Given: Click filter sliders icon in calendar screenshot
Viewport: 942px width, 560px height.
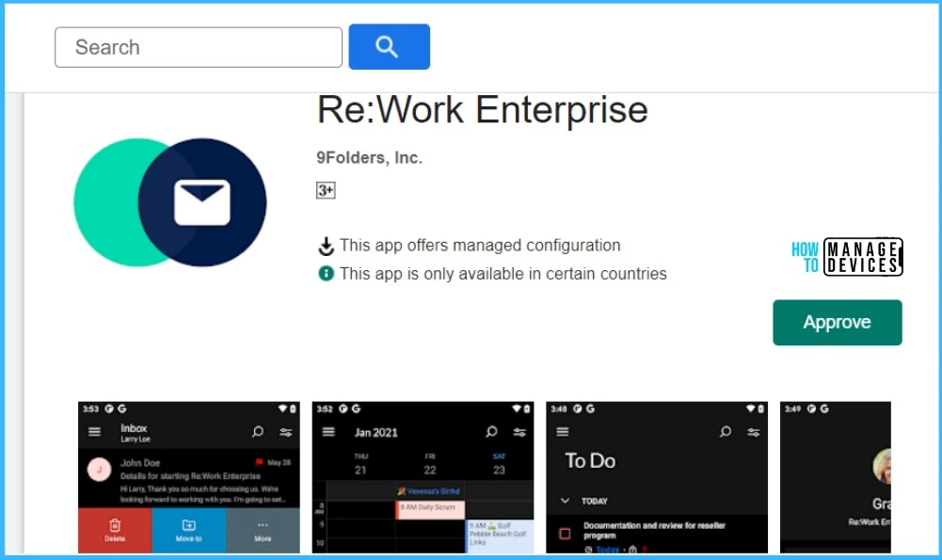Looking at the screenshot, I should (519, 432).
